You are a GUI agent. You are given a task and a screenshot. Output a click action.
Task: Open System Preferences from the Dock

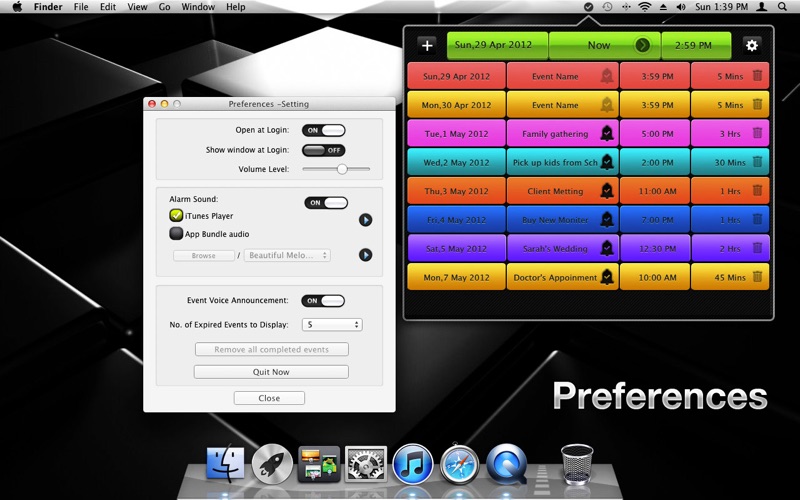point(366,464)
